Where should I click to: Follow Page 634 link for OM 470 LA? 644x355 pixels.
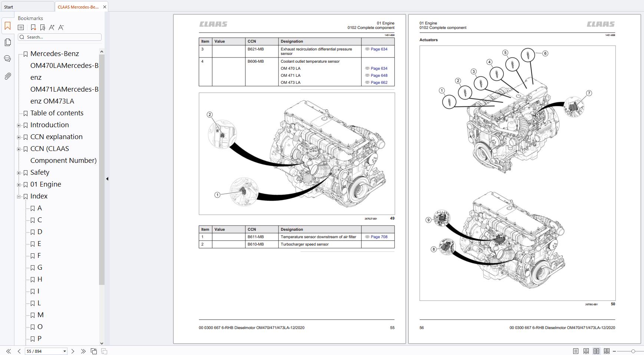tap(379, 68)
